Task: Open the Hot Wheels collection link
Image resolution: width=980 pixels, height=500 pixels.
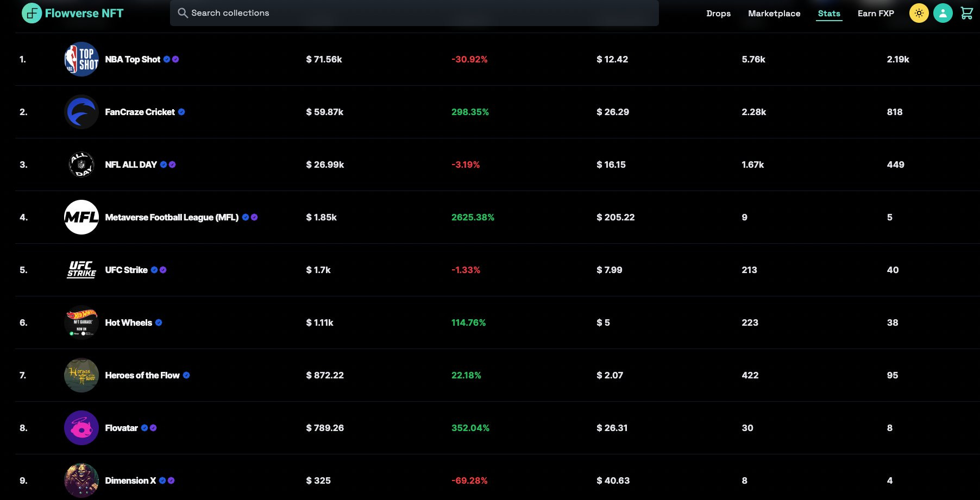Action: pyautogui.click(x=128, y=322)
